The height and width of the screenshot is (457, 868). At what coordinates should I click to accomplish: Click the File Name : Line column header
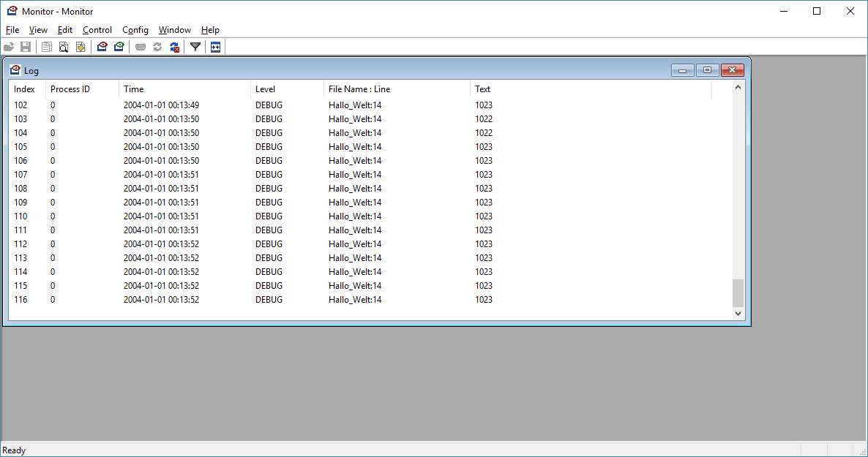click(x=397, y=89)
